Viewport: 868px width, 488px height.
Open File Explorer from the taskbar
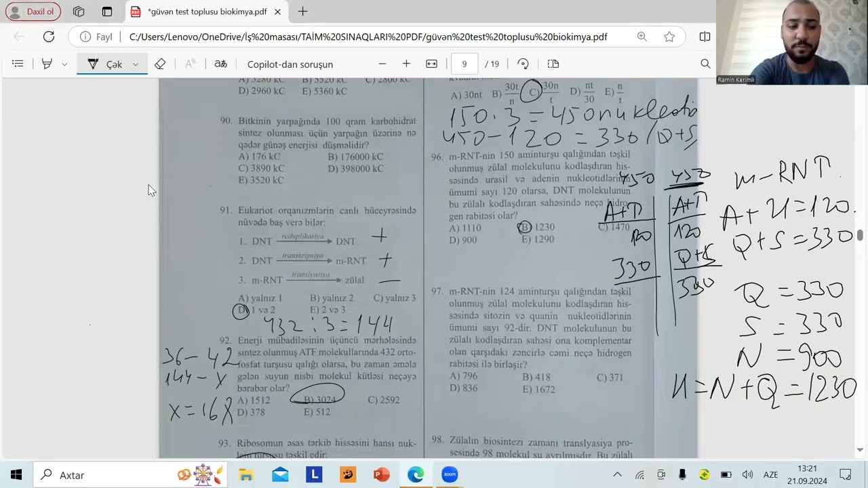point(246,474)
